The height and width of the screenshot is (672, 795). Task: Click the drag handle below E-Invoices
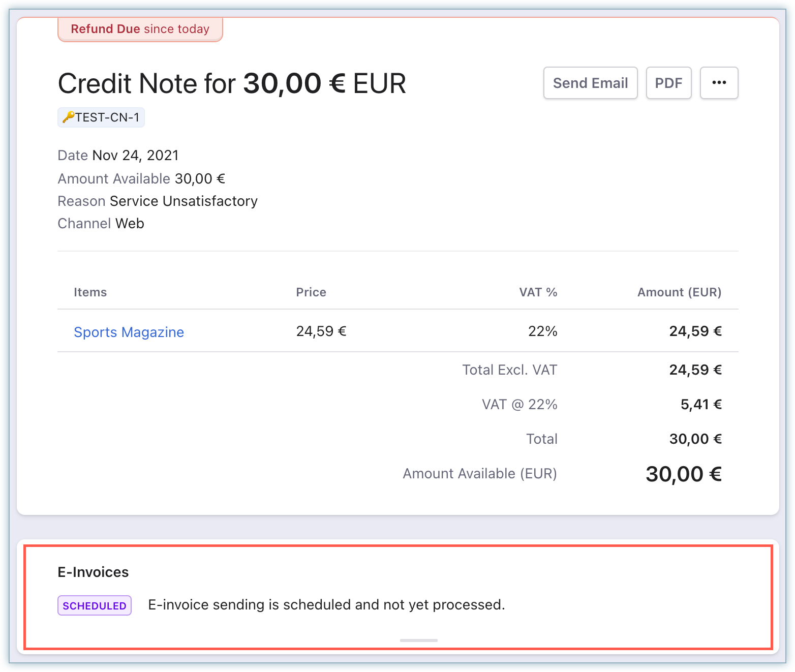pyautogui.click(x=418, y=640)
